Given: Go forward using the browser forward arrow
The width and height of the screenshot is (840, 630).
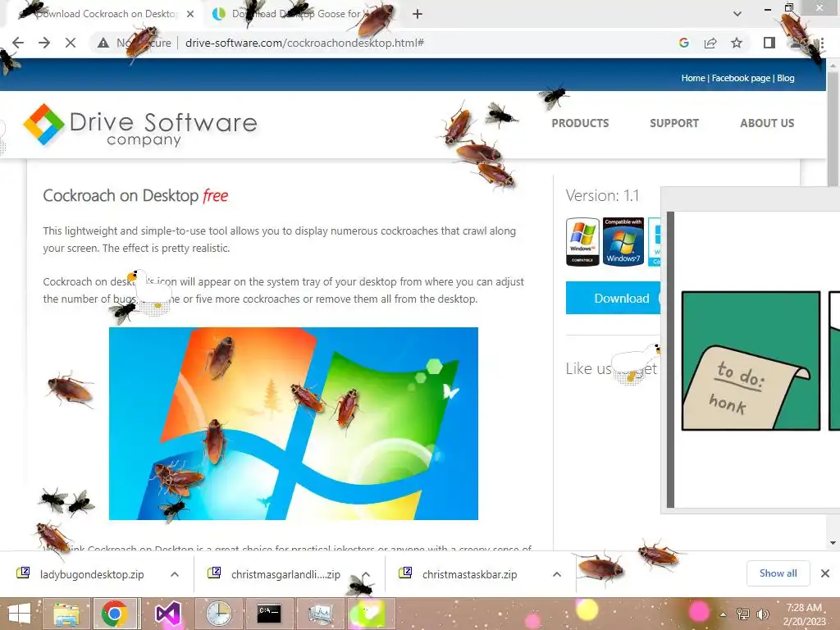Looking at the screenshot, I should pyautogui.click(x=44, y=43).
